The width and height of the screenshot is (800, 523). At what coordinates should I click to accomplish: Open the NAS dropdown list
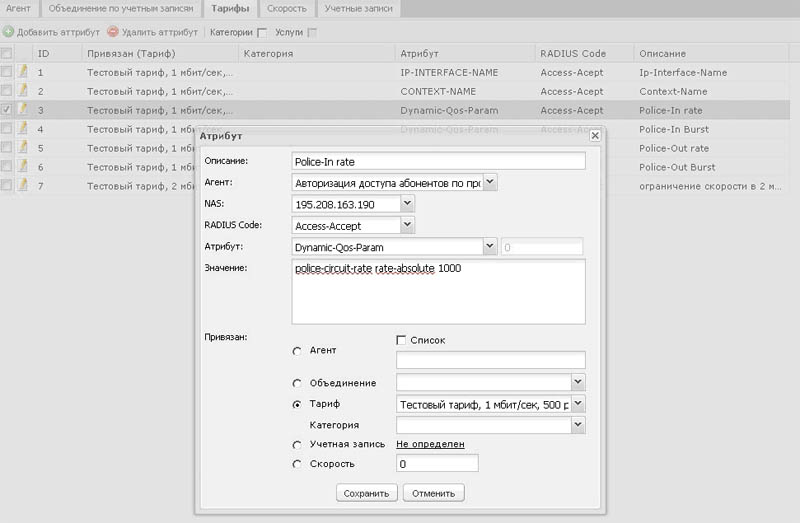(x=406, y=204)
